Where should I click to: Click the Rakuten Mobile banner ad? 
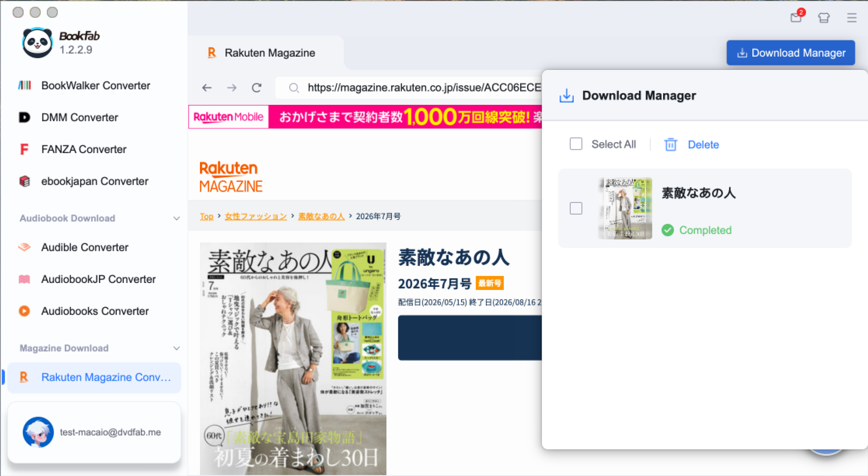pos(365,117)
